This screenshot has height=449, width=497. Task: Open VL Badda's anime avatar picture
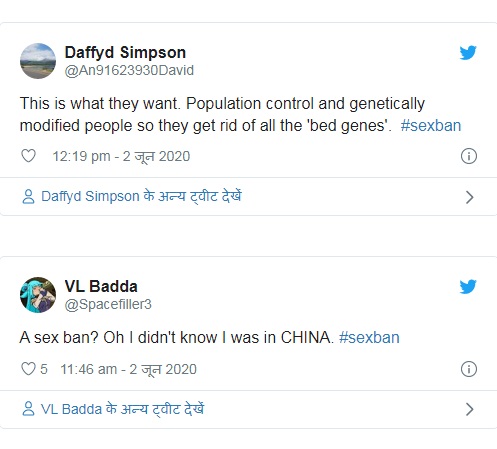38,295
